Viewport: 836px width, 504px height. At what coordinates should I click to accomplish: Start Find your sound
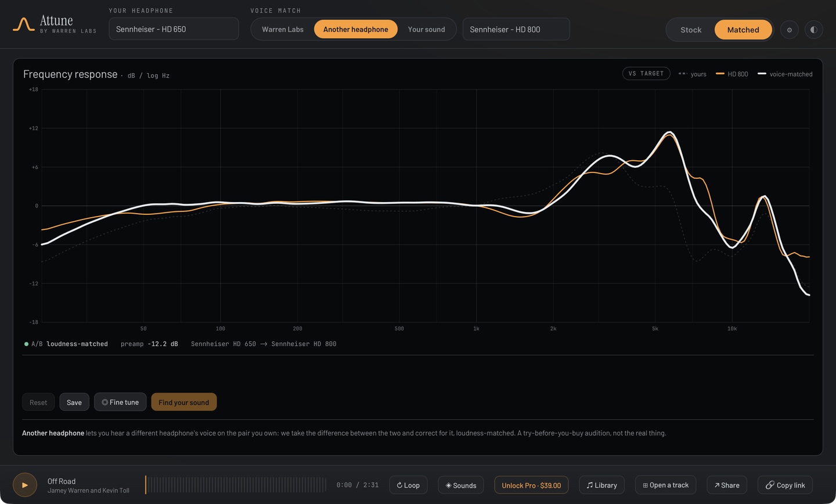click(x=184, y=402)
